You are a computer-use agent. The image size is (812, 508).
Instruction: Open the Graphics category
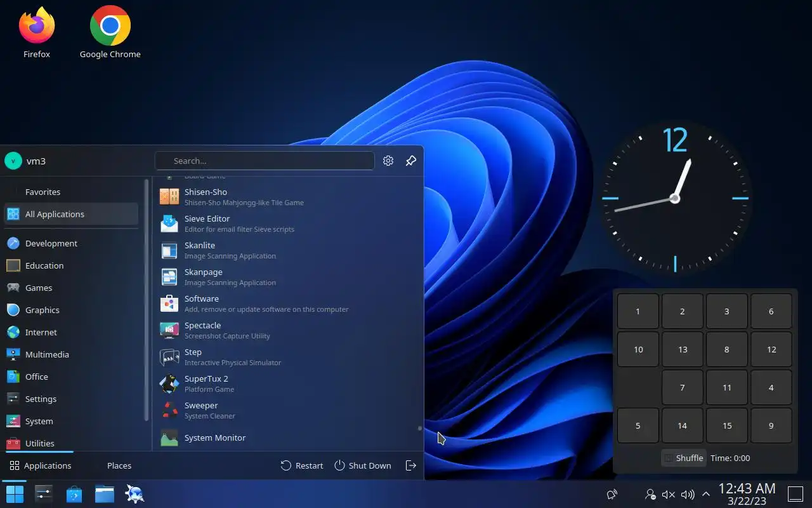click(x=71, y=310)
